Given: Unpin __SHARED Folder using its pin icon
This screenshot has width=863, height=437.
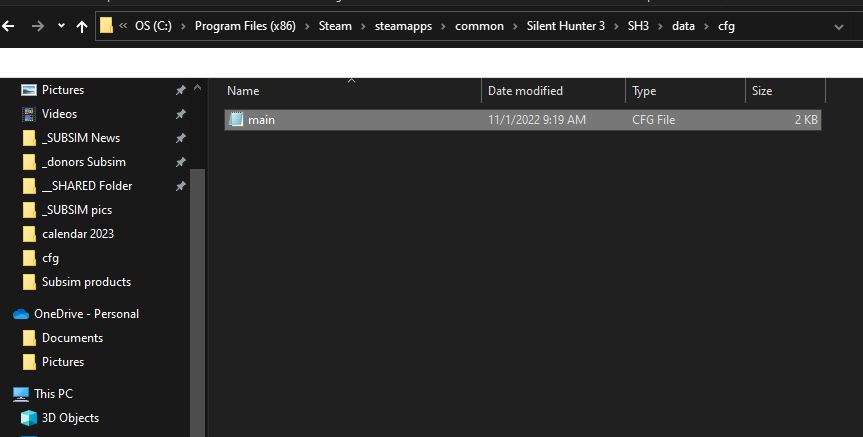Looking at the screenshot, I should [x=181, y=186].
